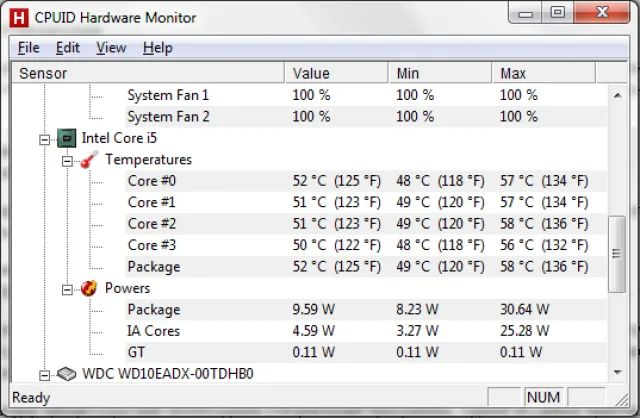
Task: Select the Intel Core i5 processor chip icon
Action: (67, 138)
